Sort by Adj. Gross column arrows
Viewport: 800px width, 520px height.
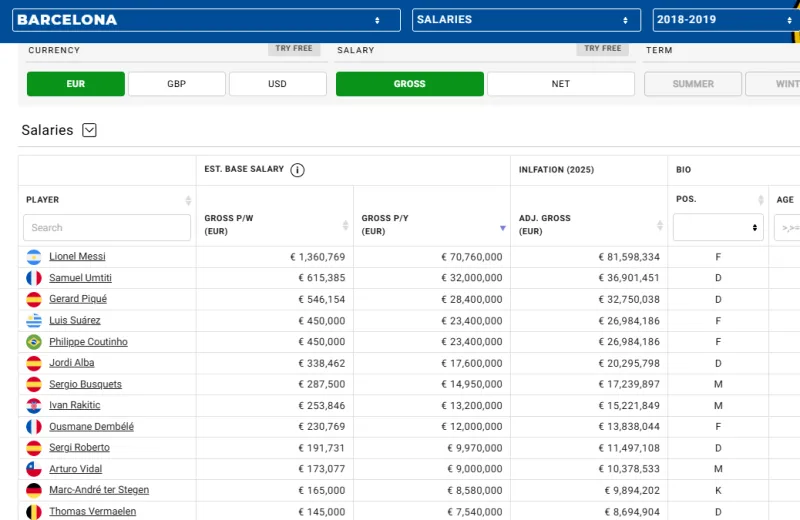tap(660, 225)
